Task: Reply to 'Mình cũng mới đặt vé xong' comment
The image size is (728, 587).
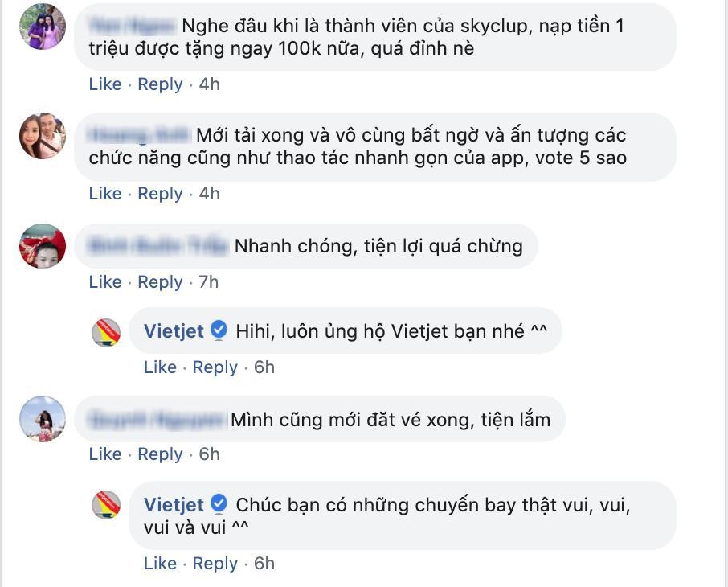Action: coord(160,454)
